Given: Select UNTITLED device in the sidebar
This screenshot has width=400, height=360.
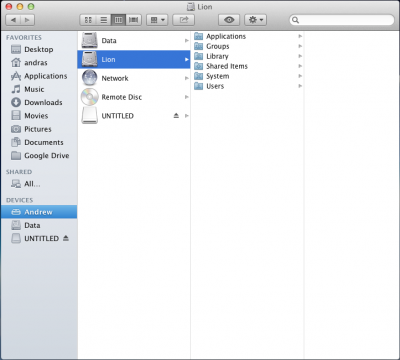Looking at the screenshot, I should 39,239.
